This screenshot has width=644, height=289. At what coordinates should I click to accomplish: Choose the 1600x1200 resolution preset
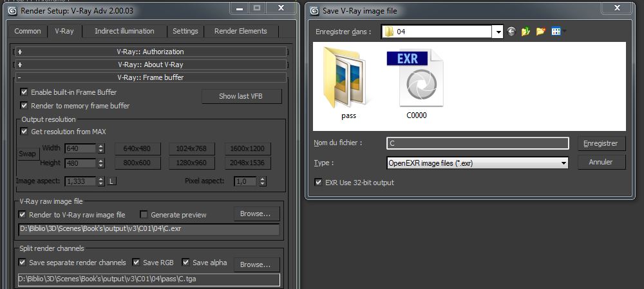point(248,148)
